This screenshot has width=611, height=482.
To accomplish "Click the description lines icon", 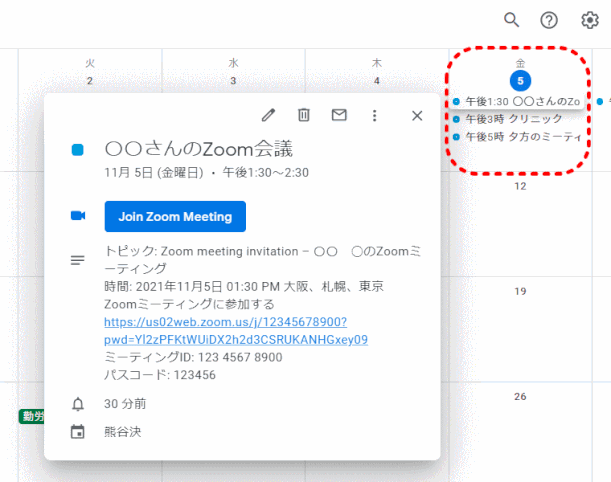I will (x=78, y=260).
